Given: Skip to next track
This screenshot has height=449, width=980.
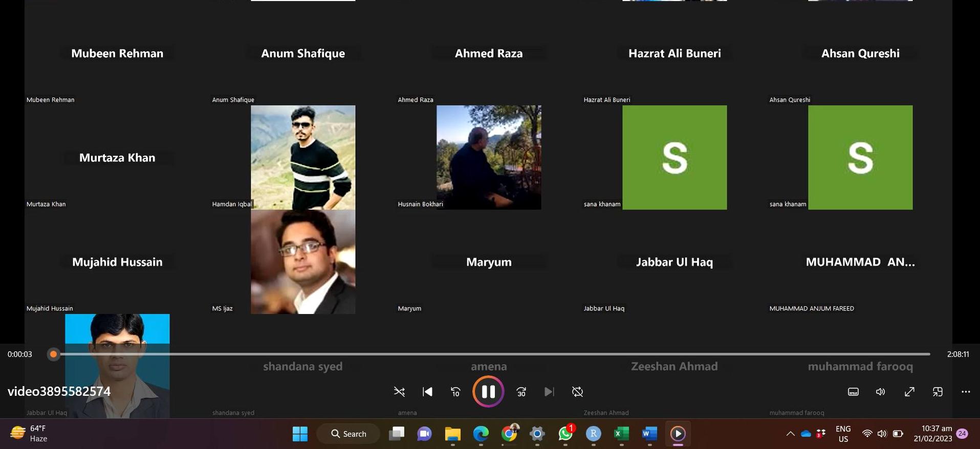Looking at the screenshot, I should [x=549, y=392].
